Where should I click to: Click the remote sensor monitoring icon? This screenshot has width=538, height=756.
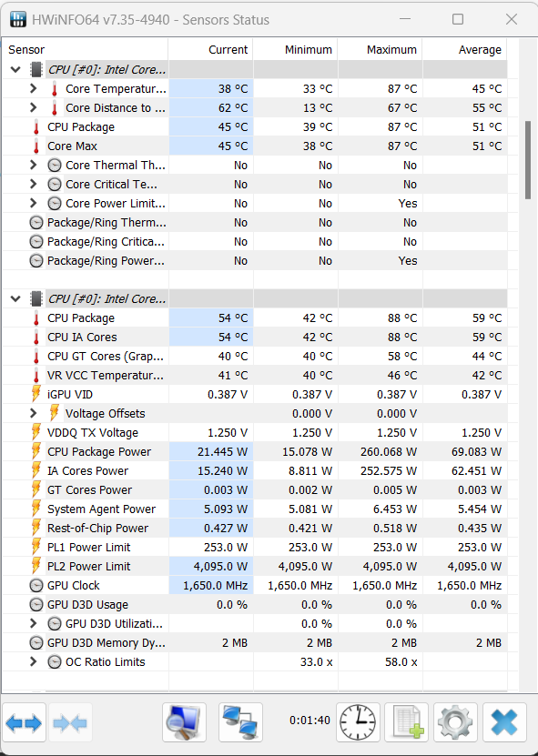239,721
